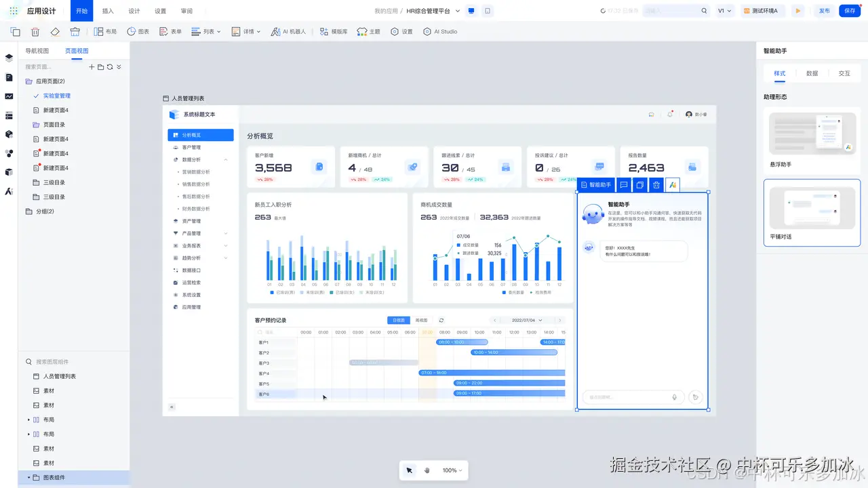
Task: Open the V1 version dropdown
Action: coord(724,11)
